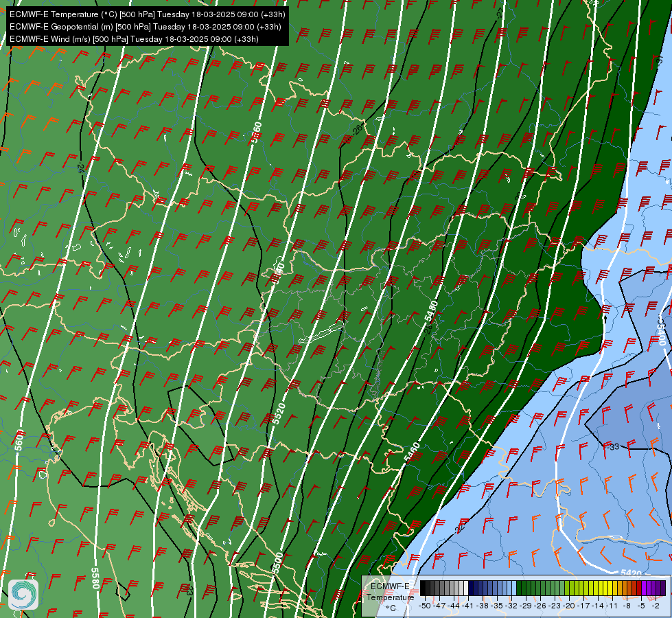Click the -50 legend tick label
Screen dimensions: 672x618
pos(425,606)
